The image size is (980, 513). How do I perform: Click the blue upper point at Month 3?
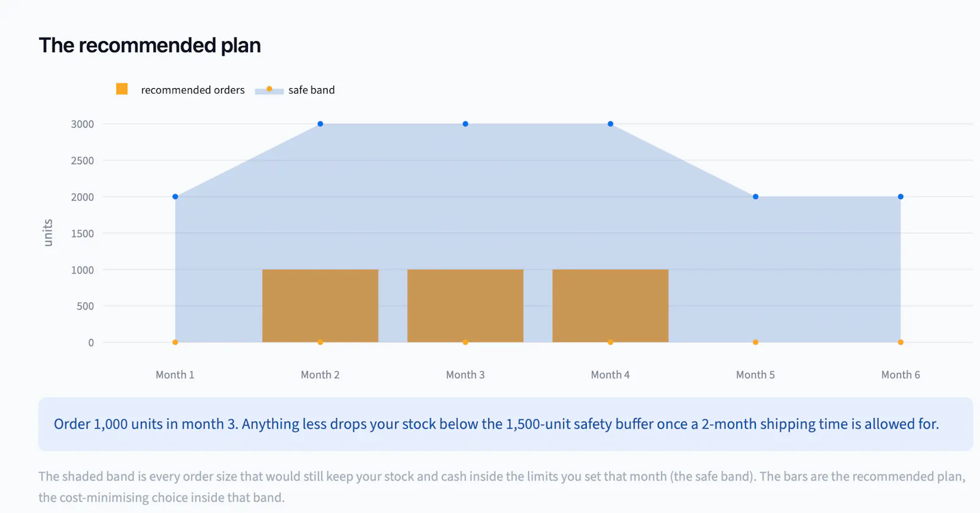pyautogui.click(x=466, y=124)
